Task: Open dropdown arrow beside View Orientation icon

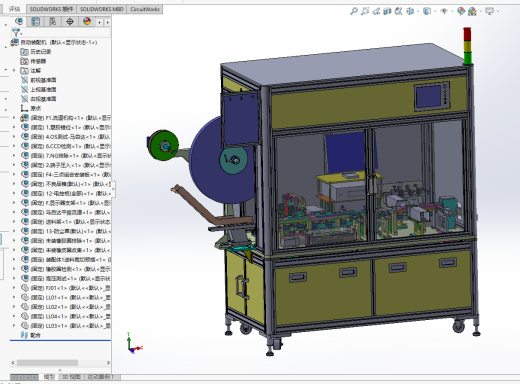Action: [418, 12]
